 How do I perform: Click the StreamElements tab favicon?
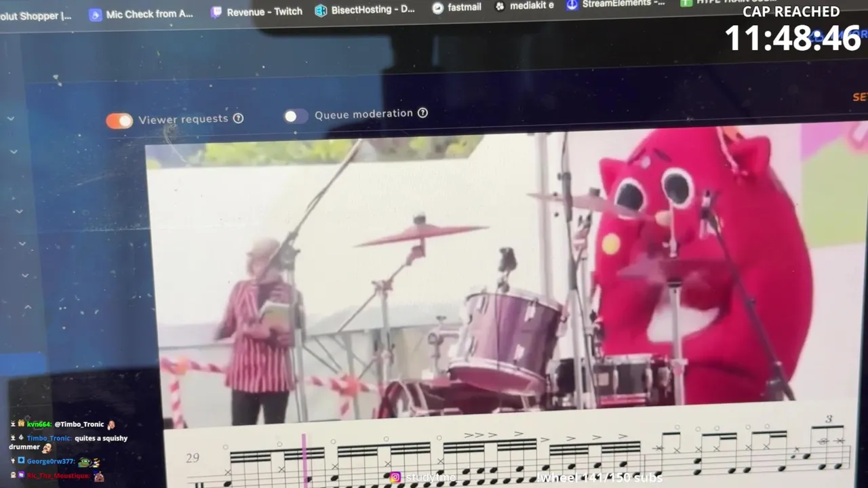pos(572,5)
